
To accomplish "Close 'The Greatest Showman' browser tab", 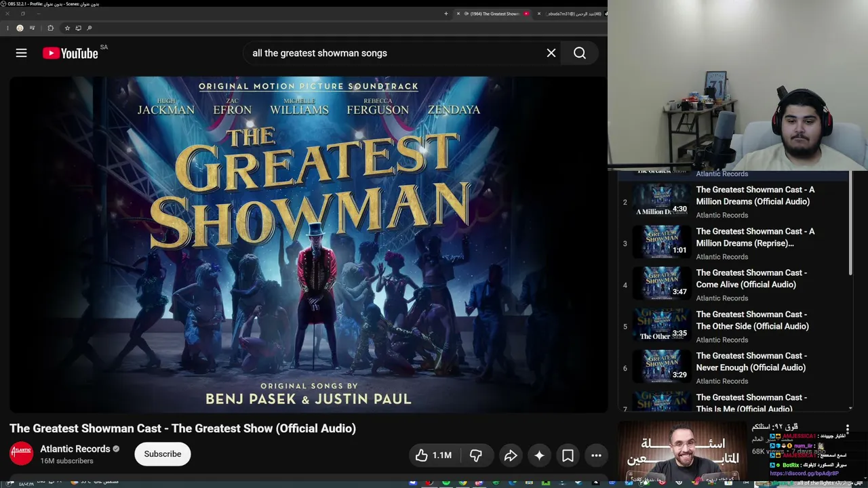I will click(458, 14).
